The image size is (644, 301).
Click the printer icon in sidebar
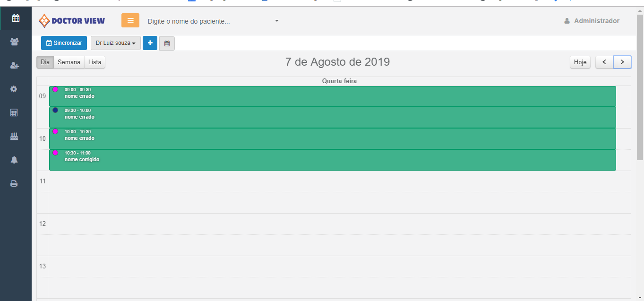tap(14, 183)
